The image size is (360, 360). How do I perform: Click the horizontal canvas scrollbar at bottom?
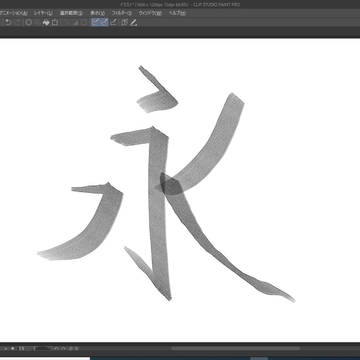tap(235, 349)
